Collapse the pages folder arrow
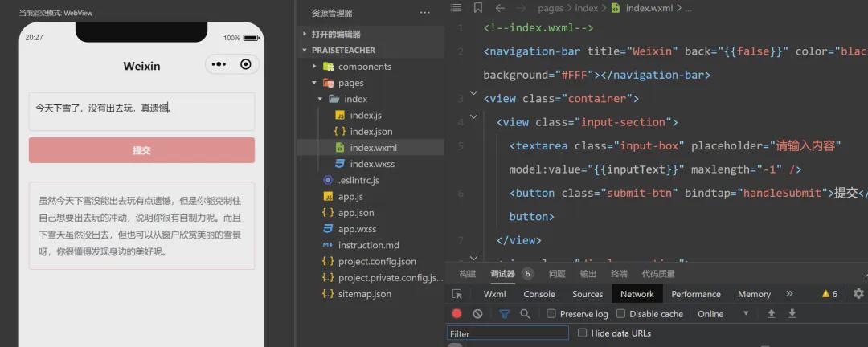This screenshot has height=347, width=868. click(x=314, y=83)
